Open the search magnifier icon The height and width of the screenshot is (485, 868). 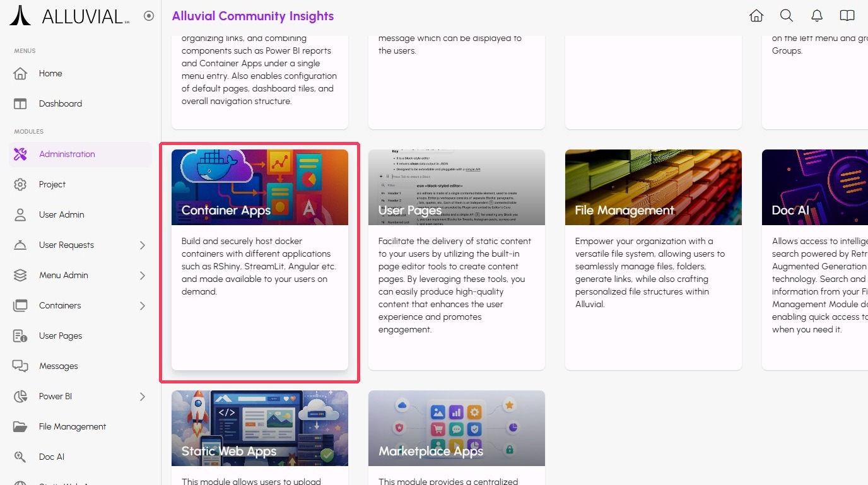coord(787,16)
